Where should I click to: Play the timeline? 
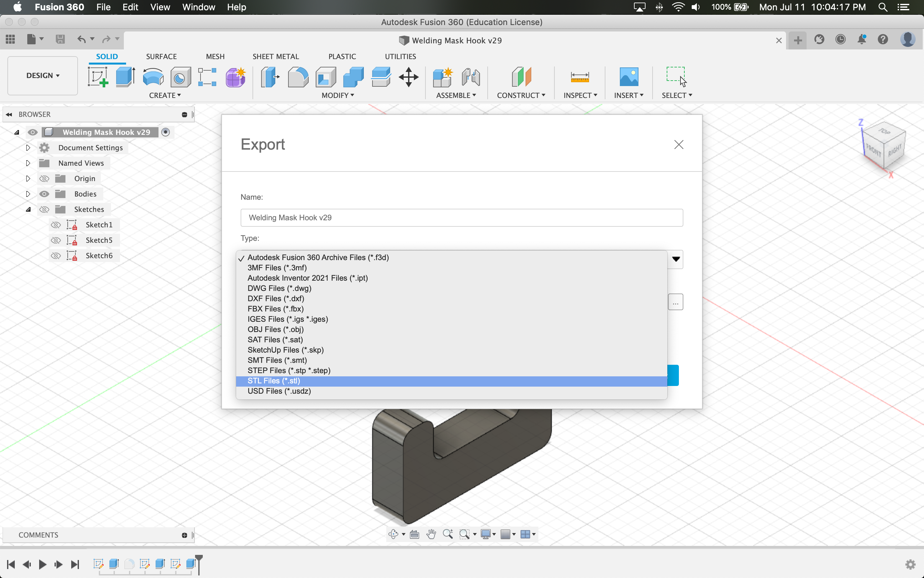pos(42,564)
